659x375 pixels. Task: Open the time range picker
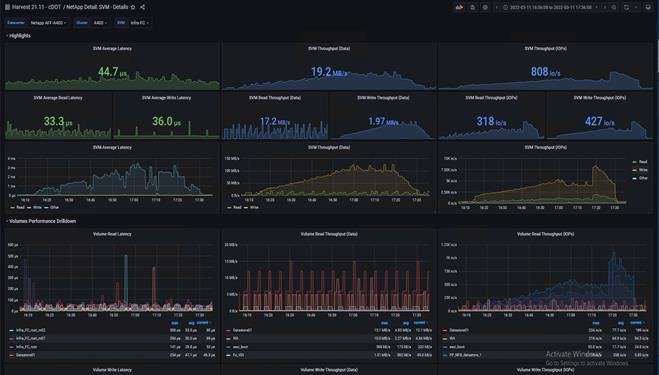551,7
